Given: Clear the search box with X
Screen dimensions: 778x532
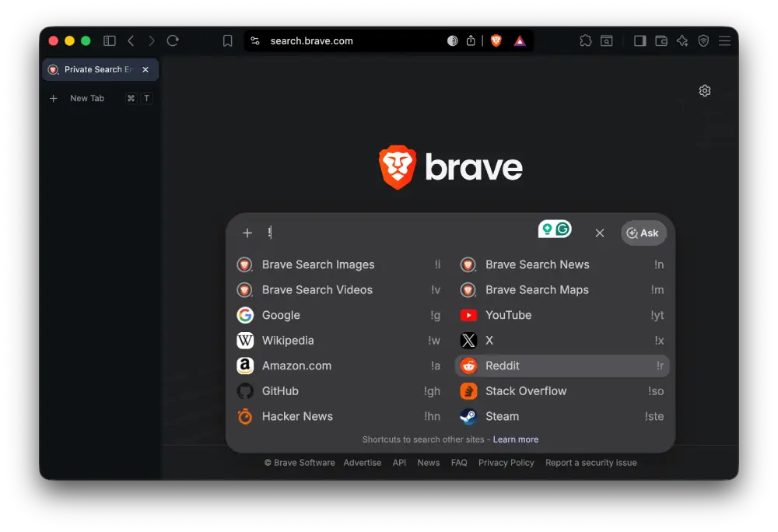Looking at the screenshot, I should point(599,233).
